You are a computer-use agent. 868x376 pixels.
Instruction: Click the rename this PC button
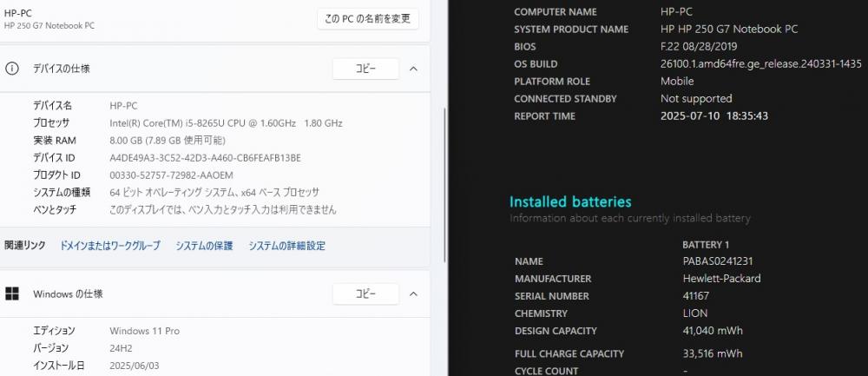367,18
